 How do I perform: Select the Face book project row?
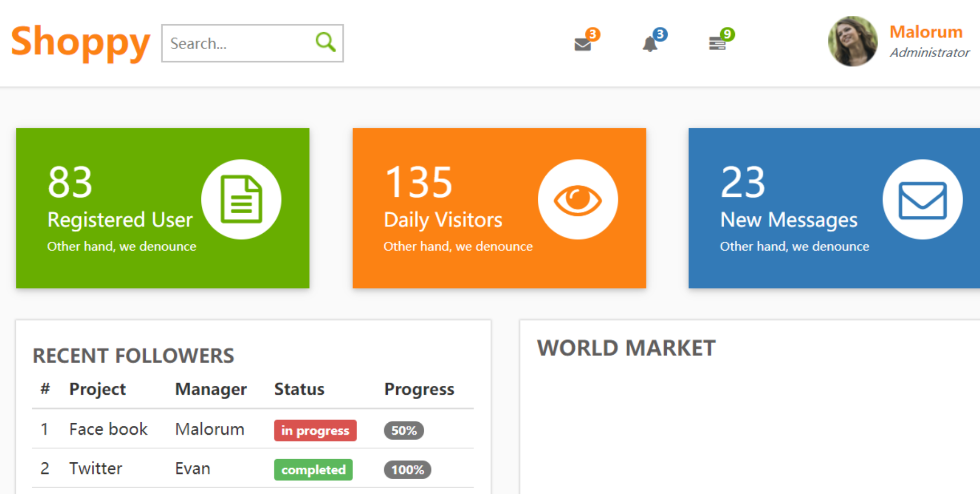click(x=108, y=429)
